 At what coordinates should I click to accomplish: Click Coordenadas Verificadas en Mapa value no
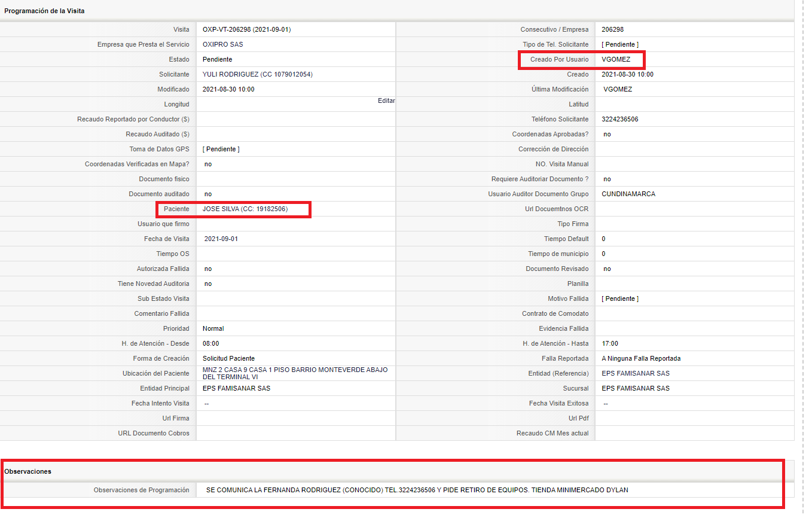click(x=208, y=164)
